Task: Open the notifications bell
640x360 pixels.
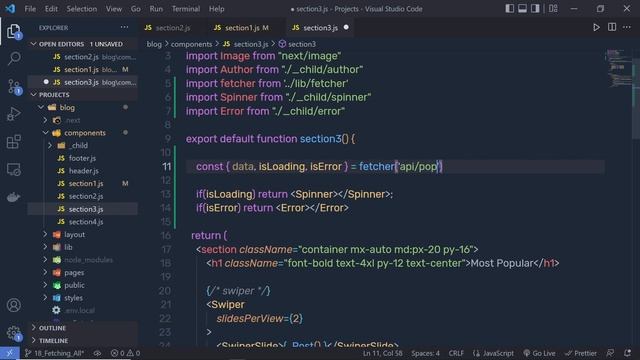Action: pyautogui.click(x=627, y=353)
